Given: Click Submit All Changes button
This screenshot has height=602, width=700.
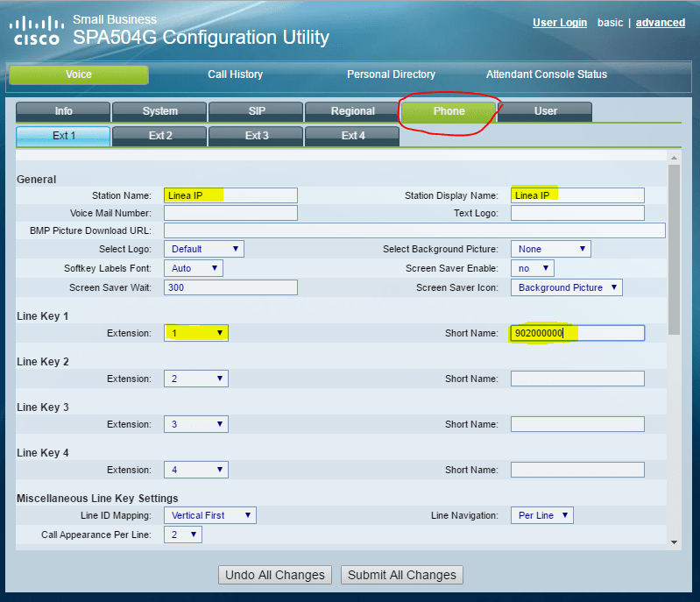Looking at the screenshot, I should [402, 575].
